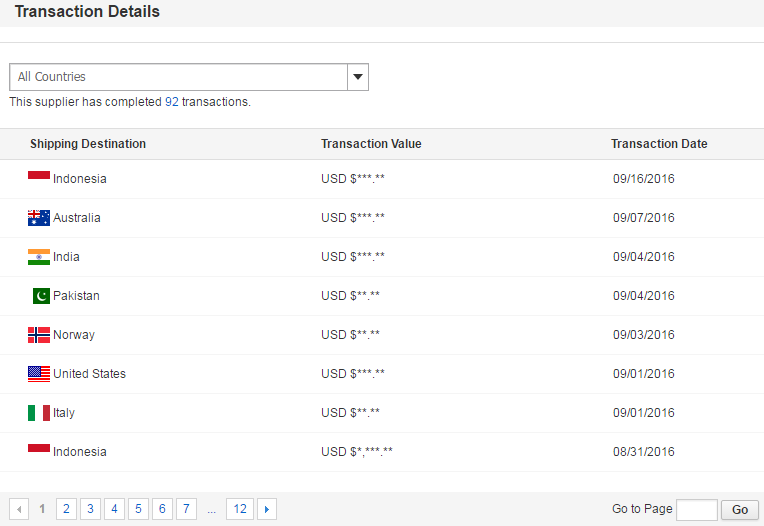Click Norway's USD $**.** value
This screenshot has width=764, height=526.
(350, 335)
